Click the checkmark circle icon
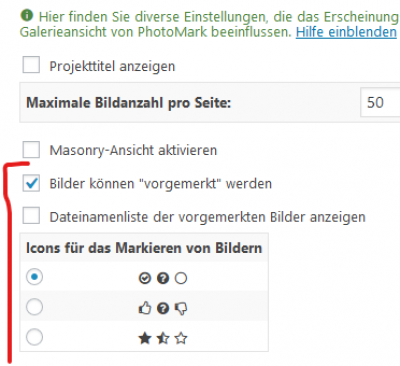Image resolution: width=400 pixels, height=366 pixels. tap(145, 278)
